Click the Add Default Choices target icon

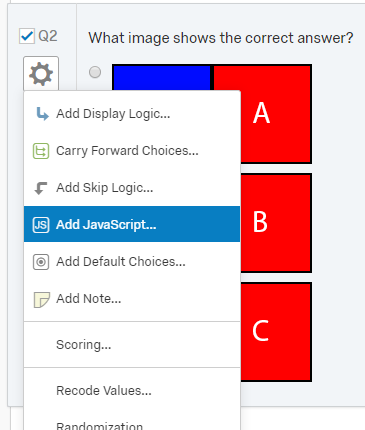(x=41, y=262)
